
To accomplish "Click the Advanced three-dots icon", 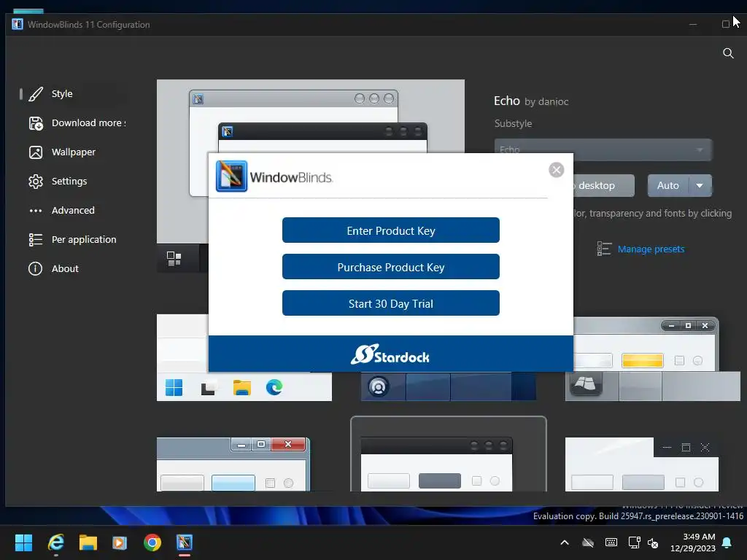I will pos(36,211).
